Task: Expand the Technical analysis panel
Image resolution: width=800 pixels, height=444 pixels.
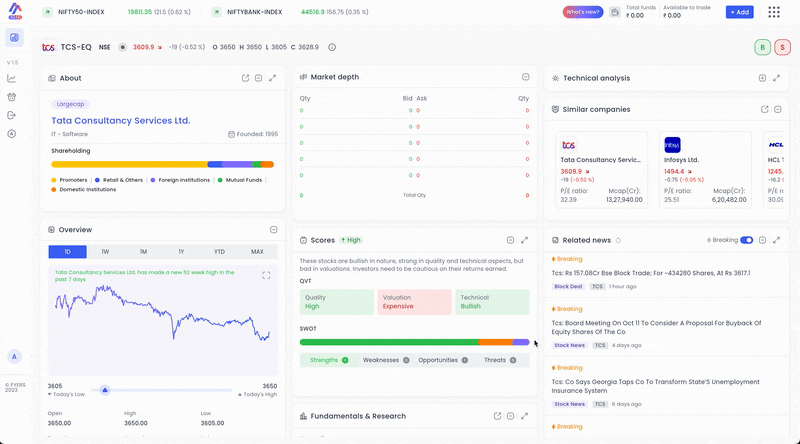Action: click(762, 78)
